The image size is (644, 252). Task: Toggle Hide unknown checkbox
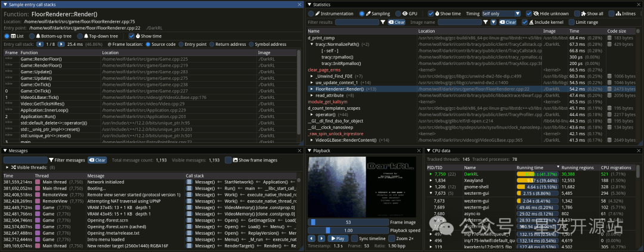tap(530, 14)
